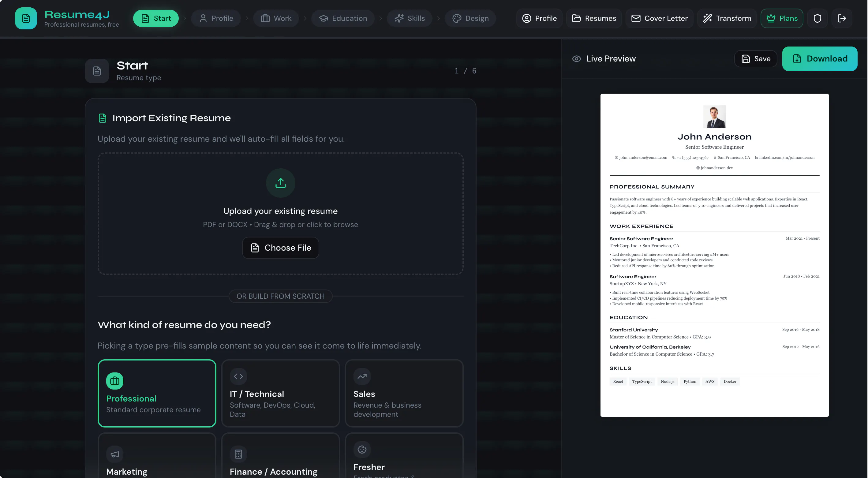Click the shield icon in top bar
Screen dimensions: 868x478
(x=817, y=18)
